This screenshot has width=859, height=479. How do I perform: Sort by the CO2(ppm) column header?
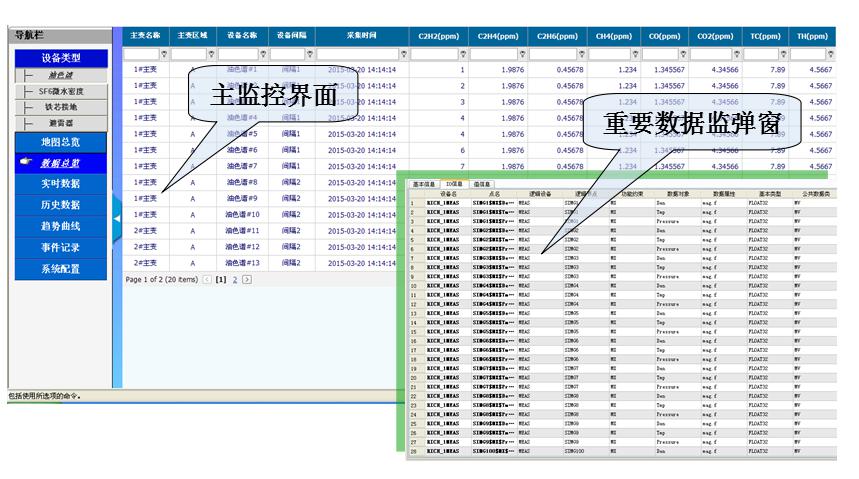click(x=715, y=36)
